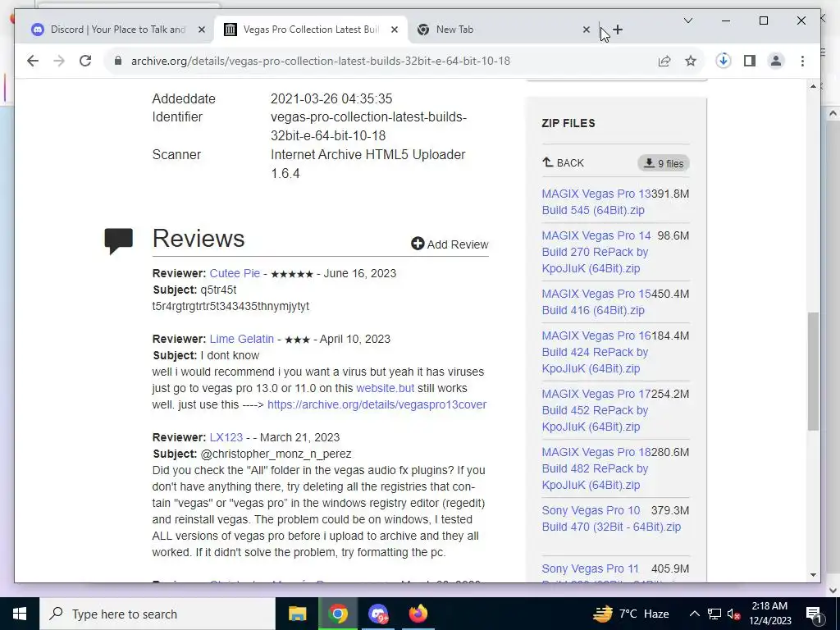Click the address bar URL field
The image size is (840, 630).
coord(321,61)
